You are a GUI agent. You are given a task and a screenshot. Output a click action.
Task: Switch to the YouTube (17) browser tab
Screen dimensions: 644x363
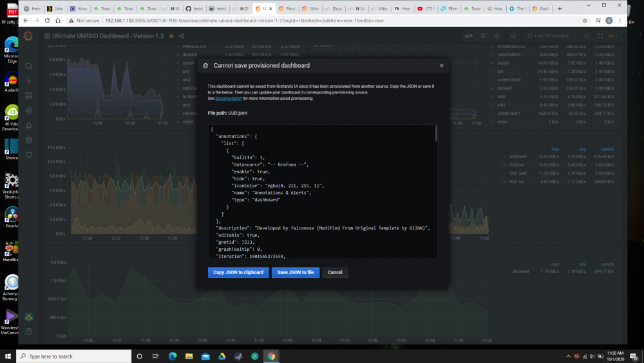tap(426, 8)
